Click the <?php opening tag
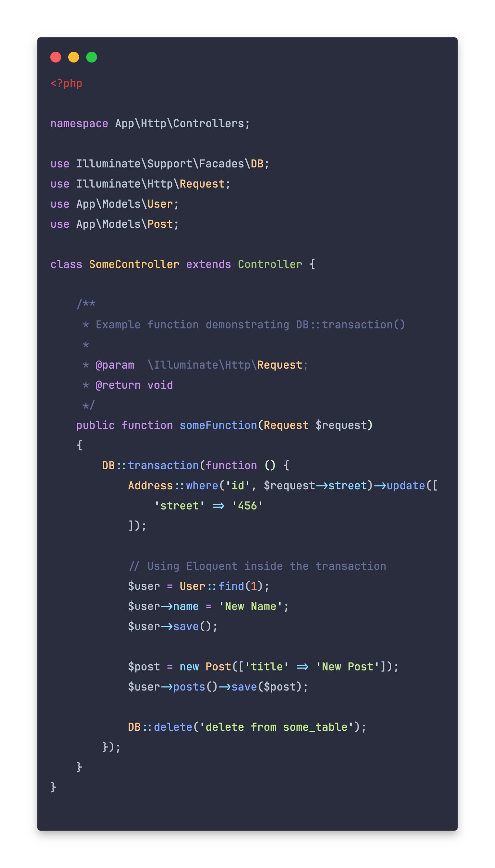The image size is (495, 868). [x=66, y=83]
